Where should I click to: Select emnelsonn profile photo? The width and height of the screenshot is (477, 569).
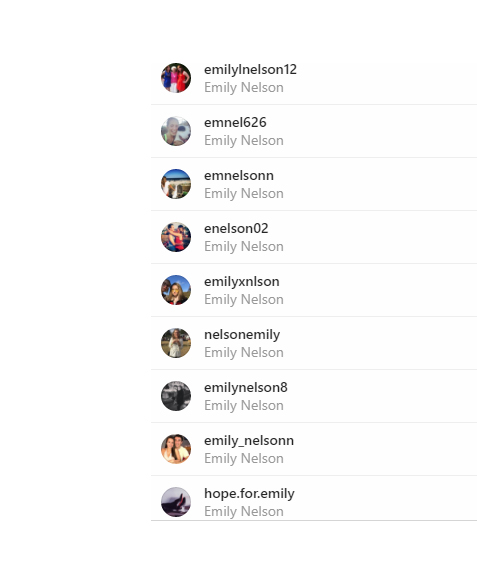176,184
